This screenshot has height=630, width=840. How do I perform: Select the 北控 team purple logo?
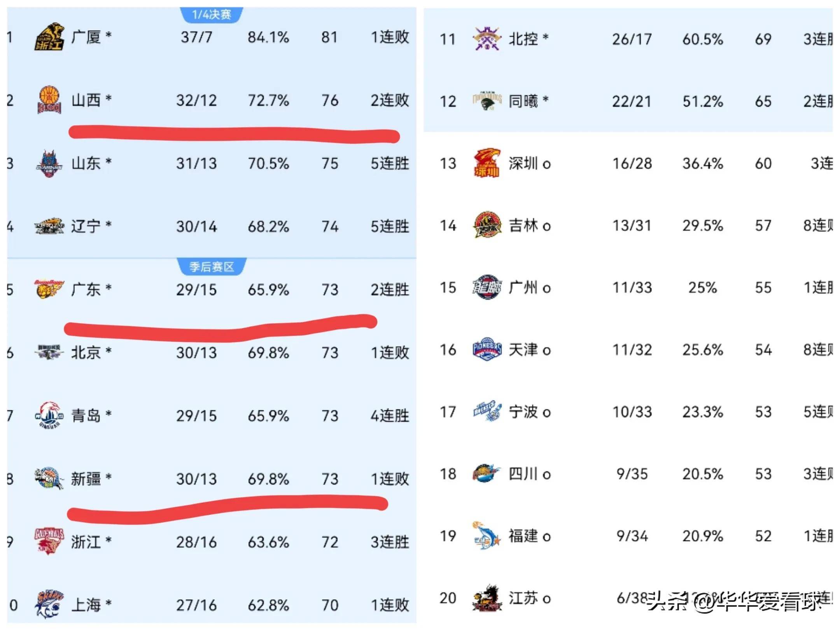(486, 38)
